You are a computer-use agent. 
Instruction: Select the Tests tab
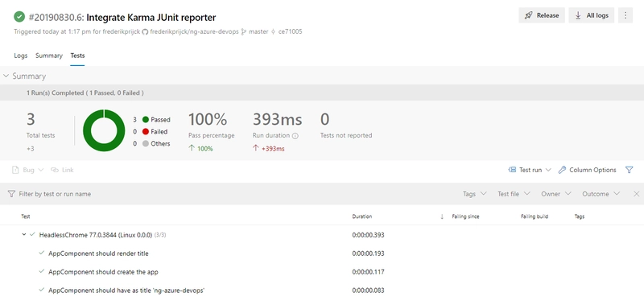[77, 56]
